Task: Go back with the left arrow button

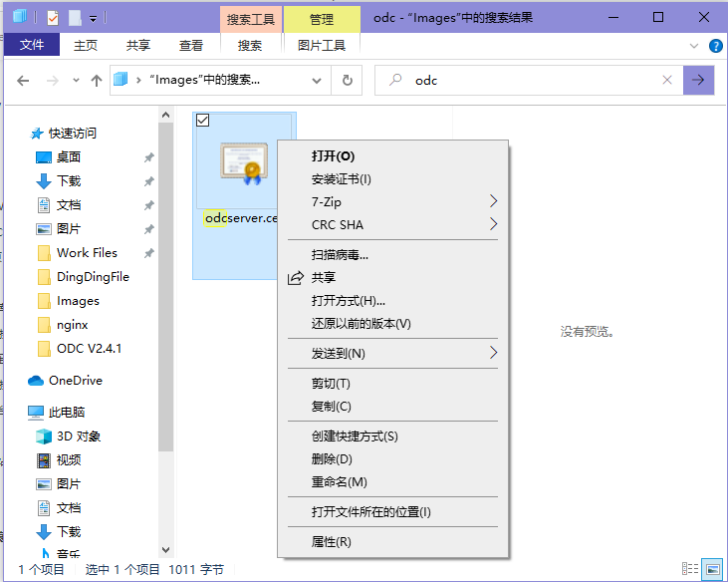Action: [23, 81]
